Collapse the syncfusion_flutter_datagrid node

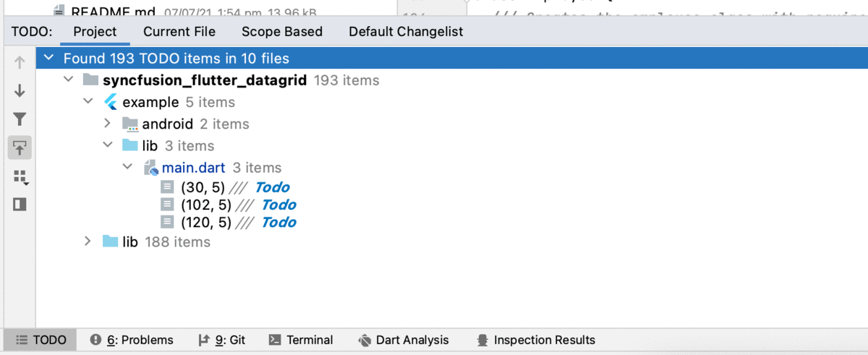68,80
